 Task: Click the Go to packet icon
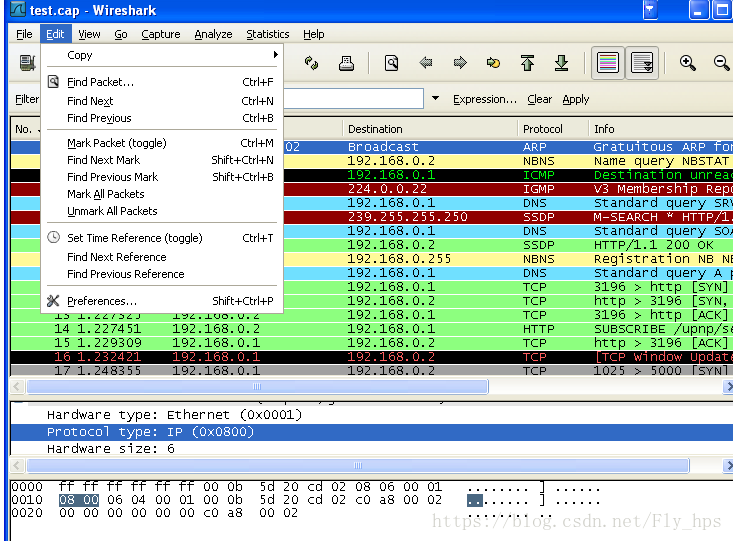(x=493, y=62)
